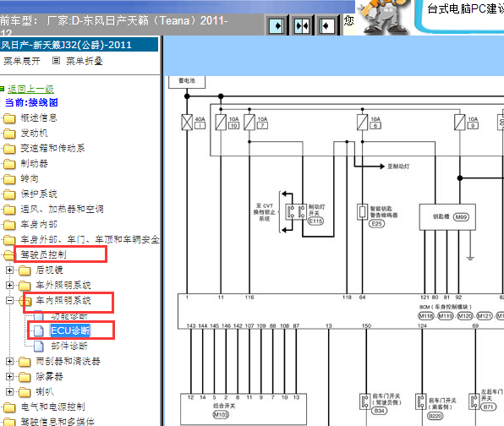
Task: Open the 车身内部 folder
Action: pos(39,224)
